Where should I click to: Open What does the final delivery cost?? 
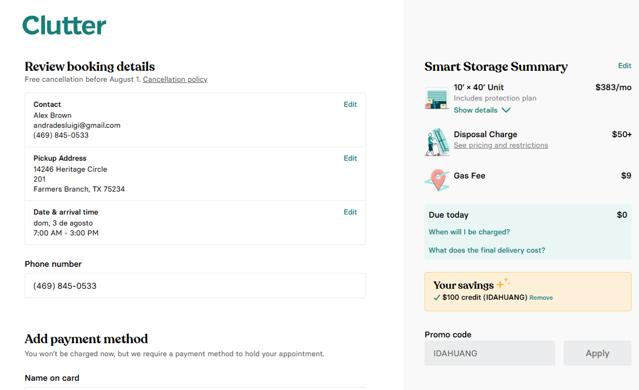[487, 250]
